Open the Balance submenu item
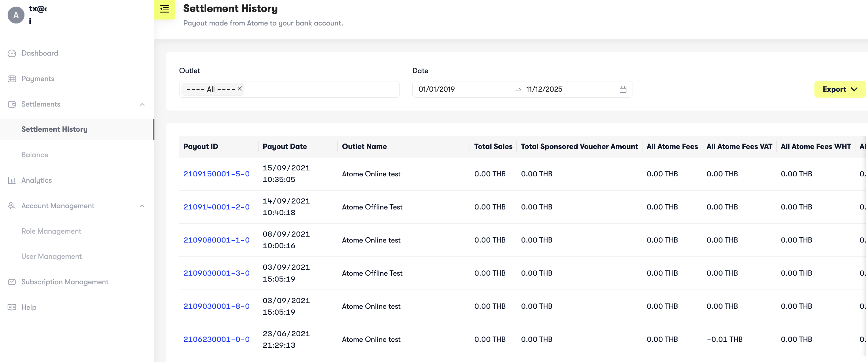 click(35, 155)
